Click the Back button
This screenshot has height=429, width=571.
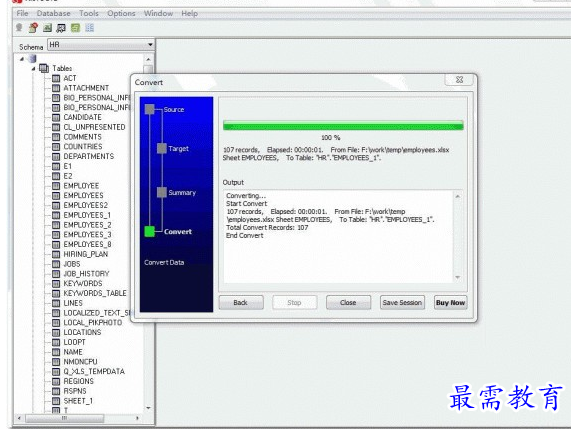tap(241, 303)
